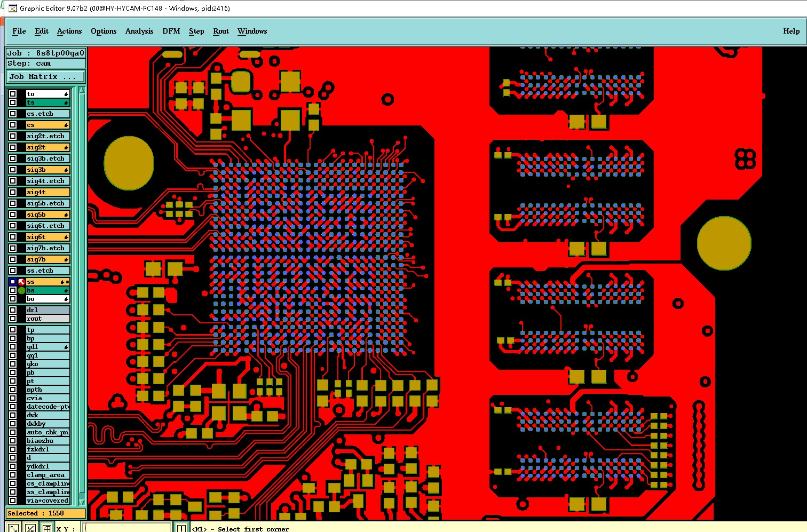807x532 pixels.
Task: Select the fzkdrl layer name
Action: (48, 449)
